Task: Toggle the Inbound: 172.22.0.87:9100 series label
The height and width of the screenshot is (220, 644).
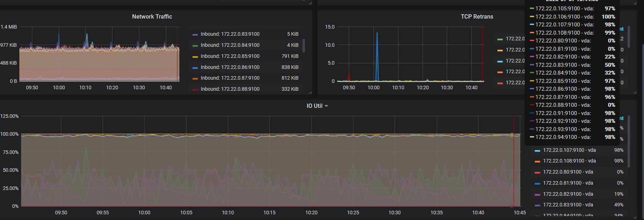Action: point(230,78)
